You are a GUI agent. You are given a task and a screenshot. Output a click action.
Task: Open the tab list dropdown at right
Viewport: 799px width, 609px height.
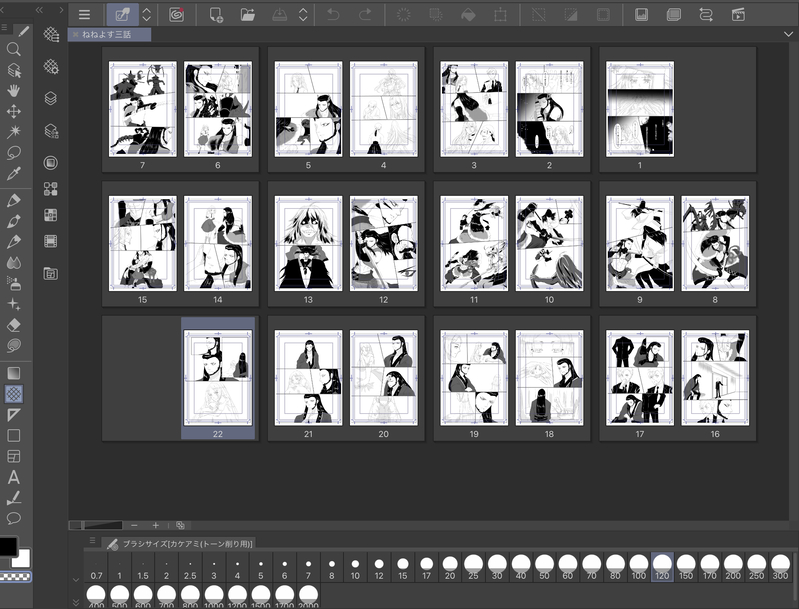tap(788, 35)
